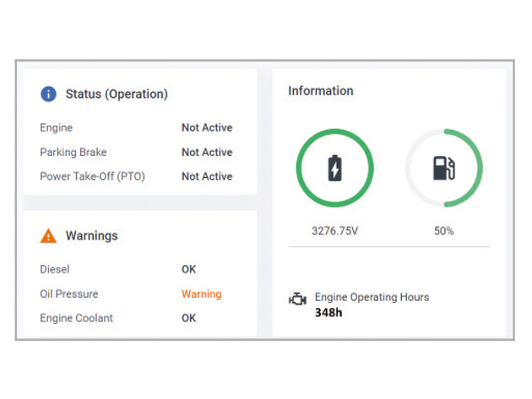The height and width of the screenshot is (399, 532).
Task: Click the 3276.75V battery voltage reading
Action: (x=334, y=230)
